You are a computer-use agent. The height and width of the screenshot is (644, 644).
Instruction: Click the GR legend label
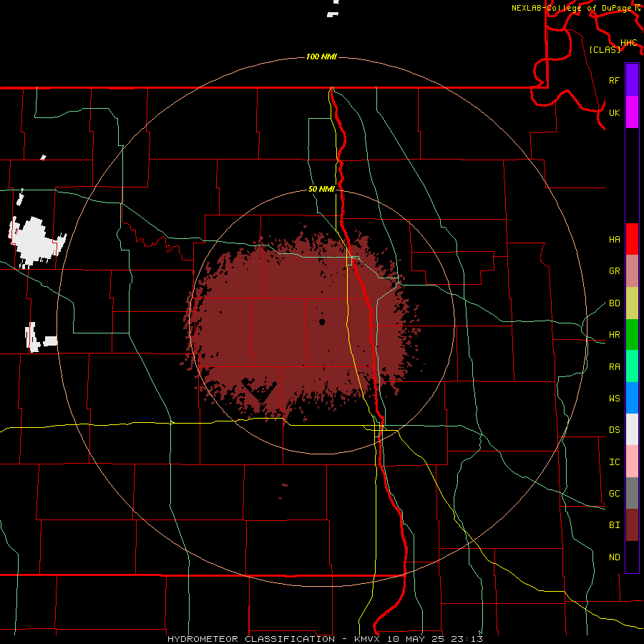coord(614,271)
